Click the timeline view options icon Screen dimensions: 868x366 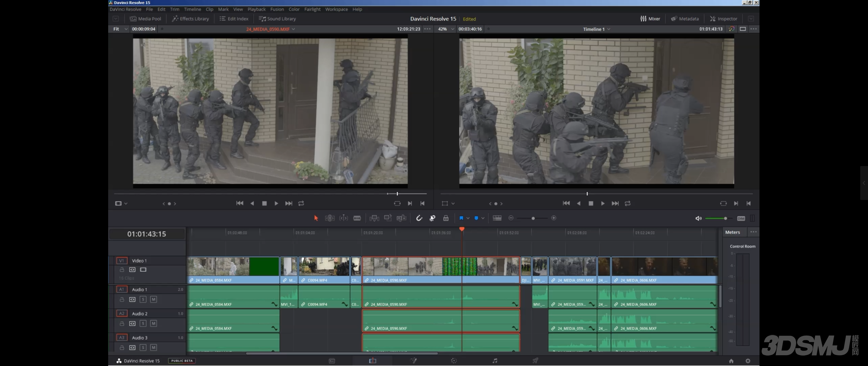(x=497, y=218)
